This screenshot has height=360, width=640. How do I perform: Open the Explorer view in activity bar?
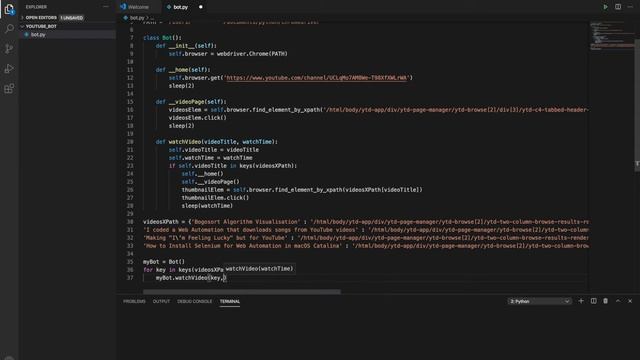9,9
